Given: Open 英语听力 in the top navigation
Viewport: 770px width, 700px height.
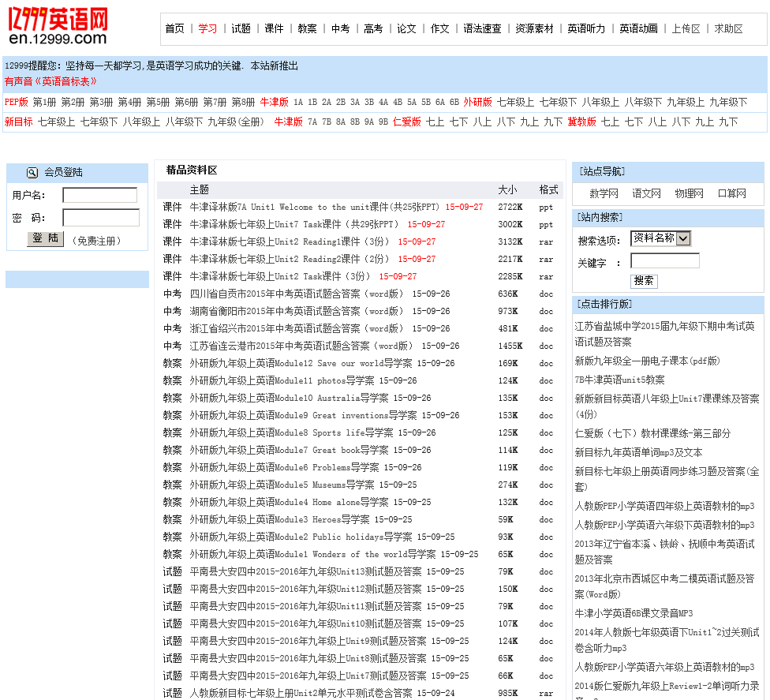Looking at the screenshot, I should [586, 28].
